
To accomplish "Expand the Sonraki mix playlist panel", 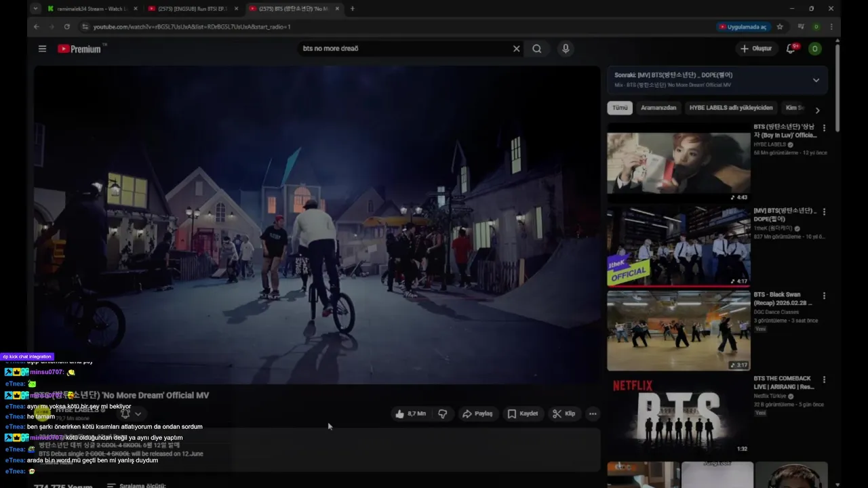I will [816, 80].
